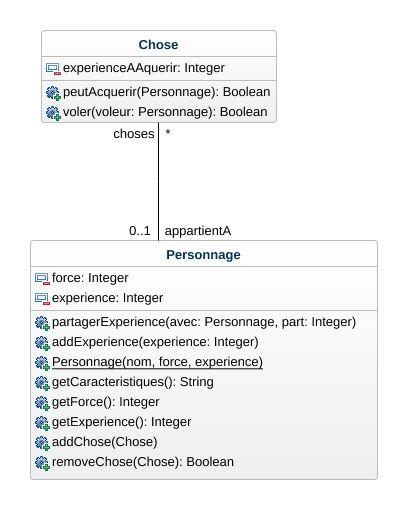Click the association line between Chose and Personnage
The image size is (407, 509).
click(158, 182)
